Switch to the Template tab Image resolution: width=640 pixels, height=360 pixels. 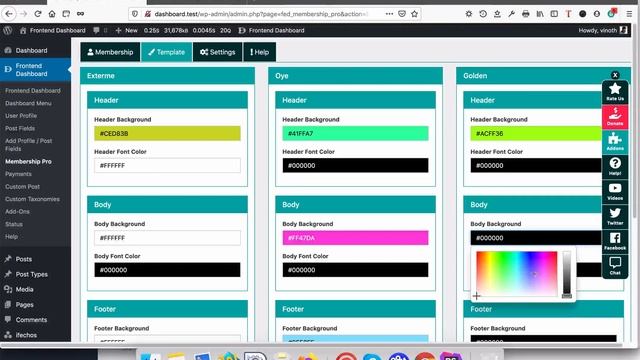click(167, 52)
